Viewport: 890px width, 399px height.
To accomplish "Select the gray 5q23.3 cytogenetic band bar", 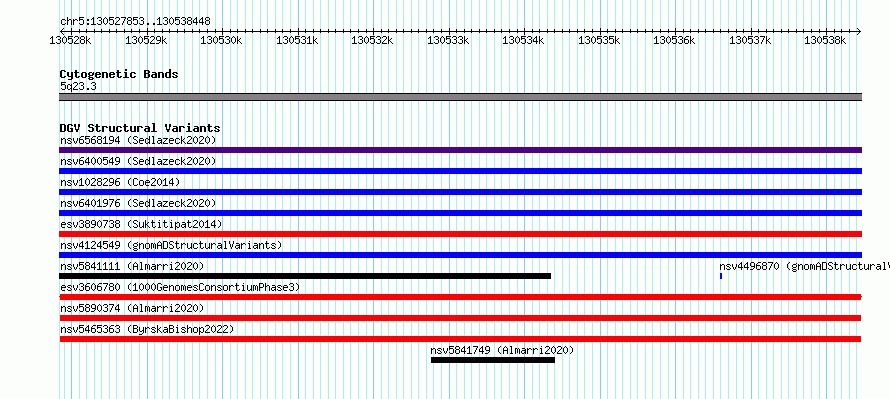I will [x=460, y=97].
